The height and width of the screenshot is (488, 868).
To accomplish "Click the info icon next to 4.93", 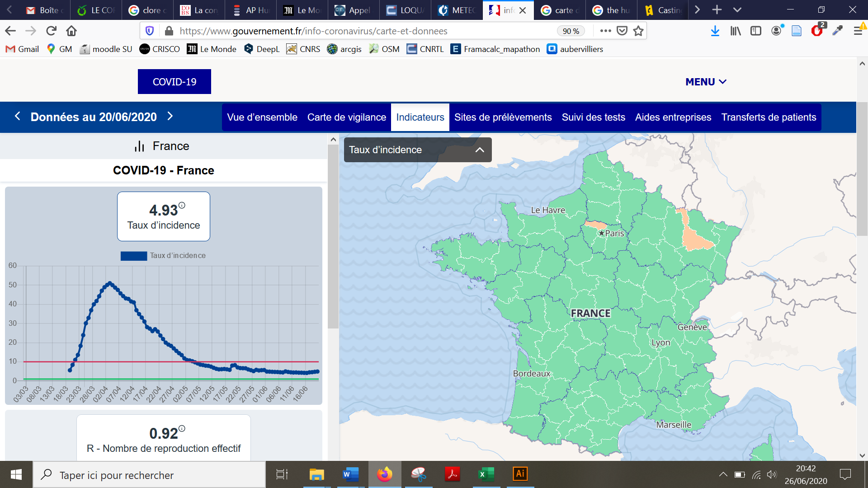I will point(182,205).
